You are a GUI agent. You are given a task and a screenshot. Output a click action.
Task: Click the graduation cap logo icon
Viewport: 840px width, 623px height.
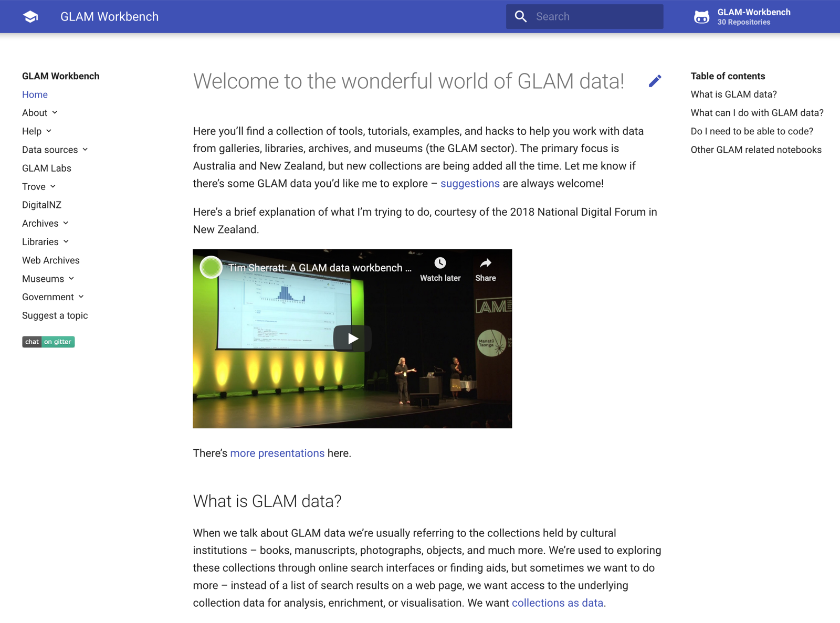coord(30,17)
